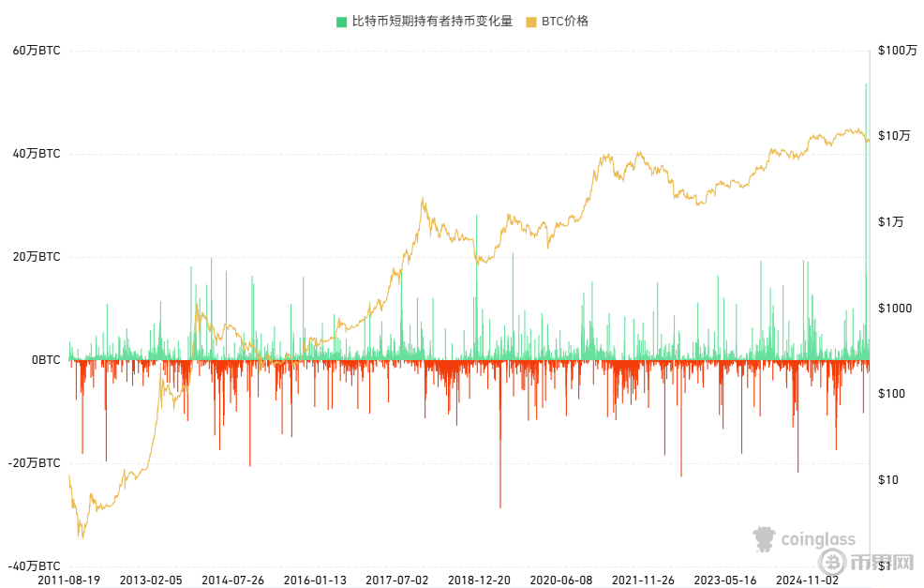Click the coinglass watermark logo icon
Viewport: 924px width, 588px height.
766,538
